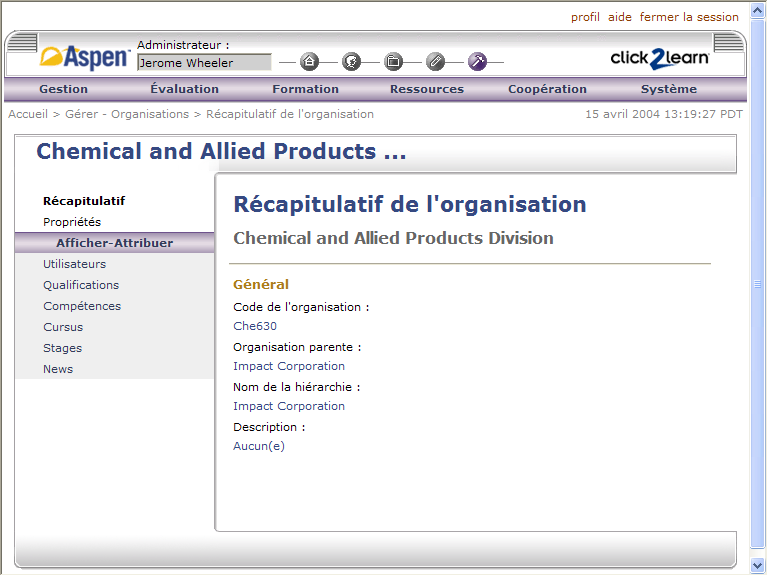Screen dimensions: 768x576
Task: Expand the Ressources menu
Action: click(427, 89)
